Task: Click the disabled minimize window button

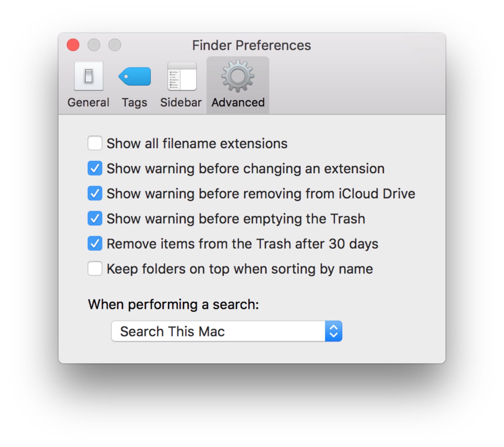Action: [94, 45]
